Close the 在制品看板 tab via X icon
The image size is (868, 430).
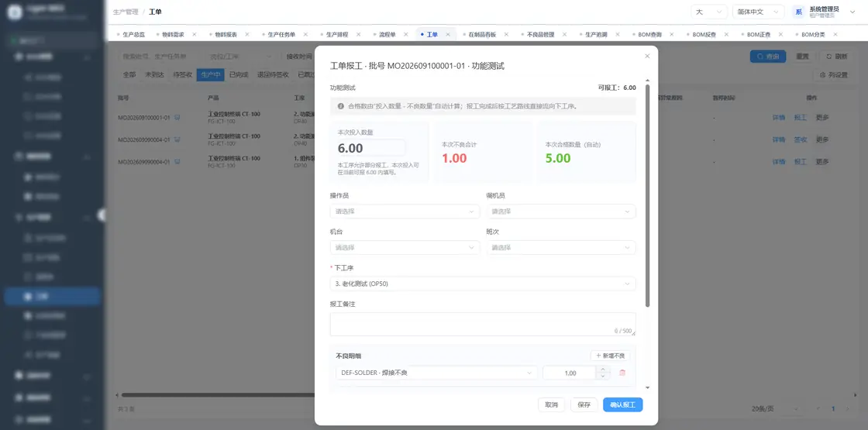[507, 34]
